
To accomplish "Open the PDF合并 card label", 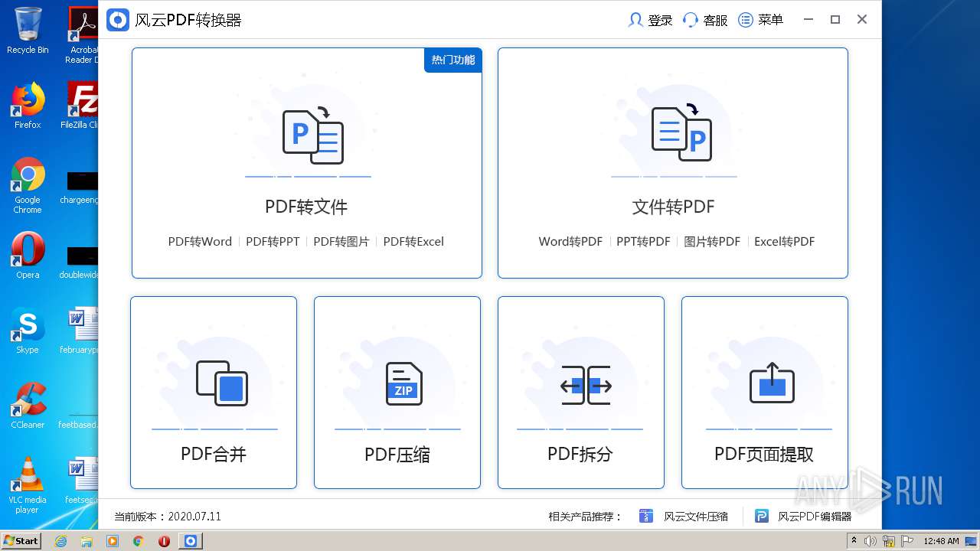I will point(214,454).
